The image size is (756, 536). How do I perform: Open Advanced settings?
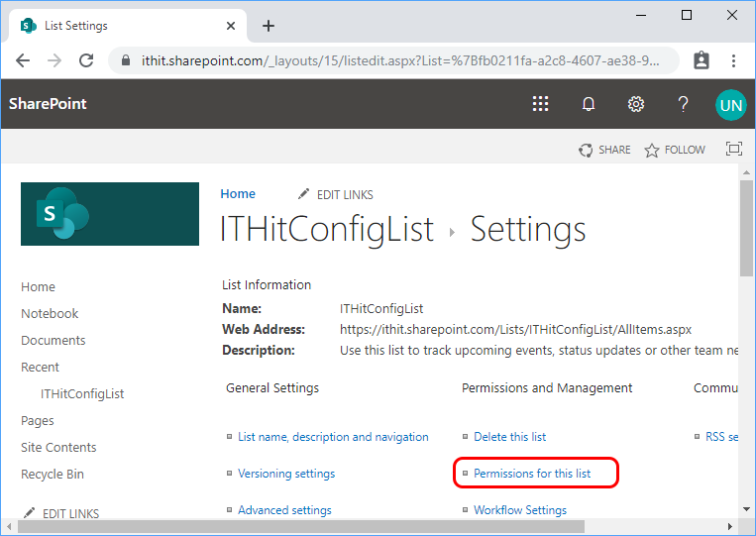coord(284,510)
